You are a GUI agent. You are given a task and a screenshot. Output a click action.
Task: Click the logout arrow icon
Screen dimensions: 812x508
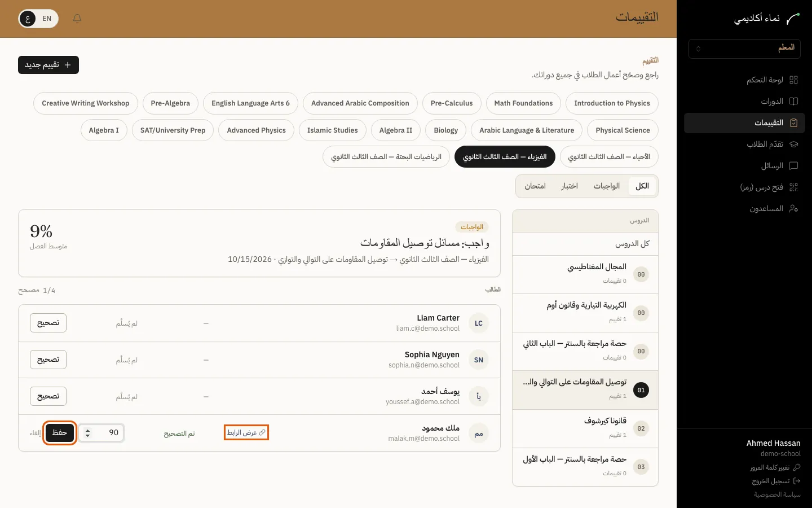tap(797, 481)
